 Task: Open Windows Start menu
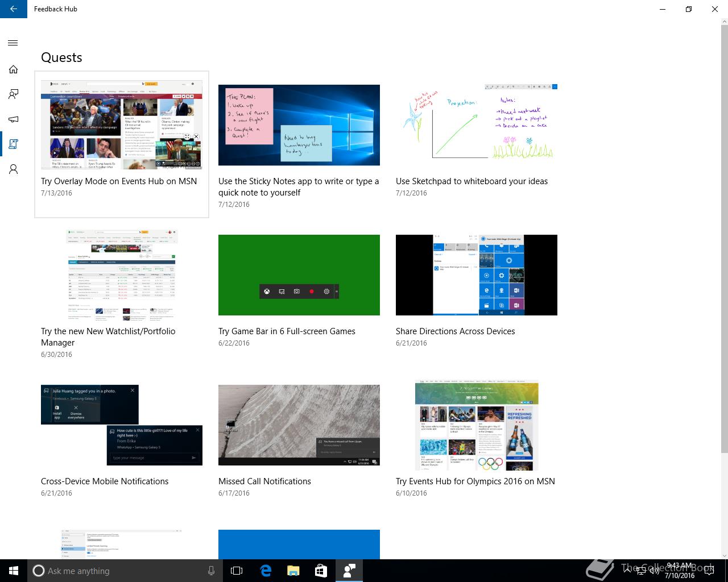[x=14, y=571]
